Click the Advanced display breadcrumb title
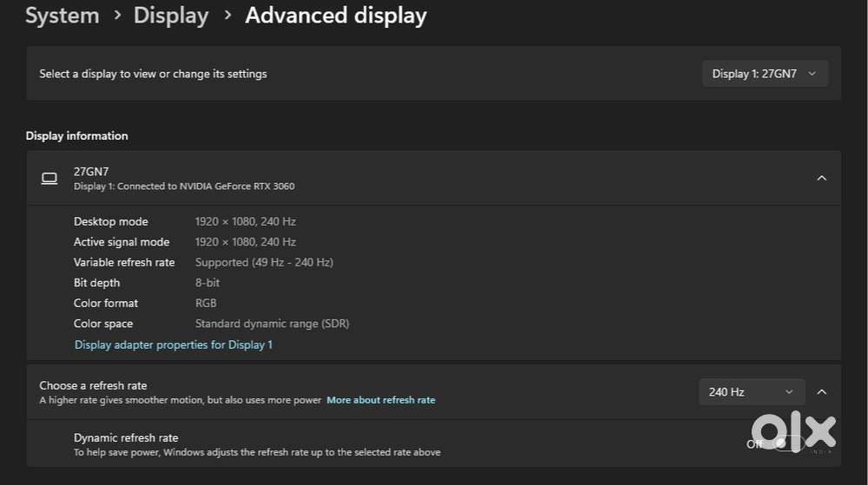The height and width of the screenshot is (485, 868). click(x=336, y=16)
